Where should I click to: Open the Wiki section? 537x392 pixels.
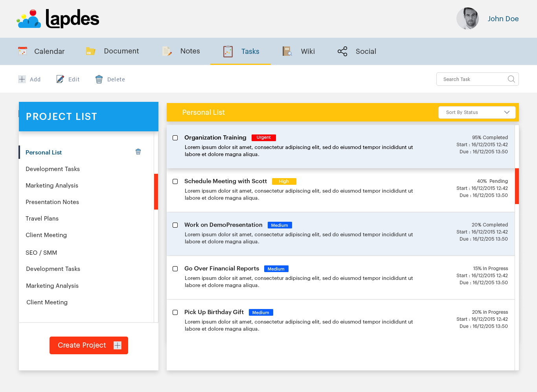point(308,51)
